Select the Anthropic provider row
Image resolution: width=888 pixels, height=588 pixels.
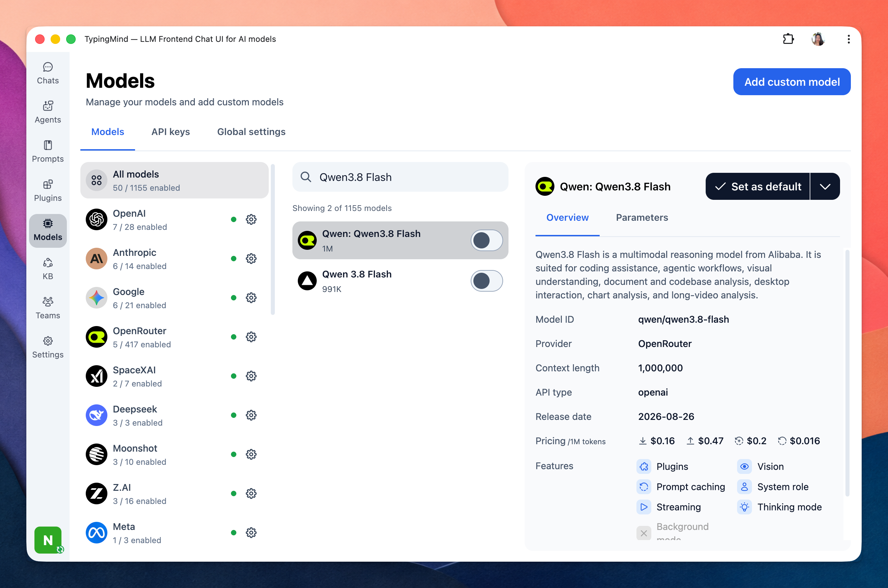174,258
